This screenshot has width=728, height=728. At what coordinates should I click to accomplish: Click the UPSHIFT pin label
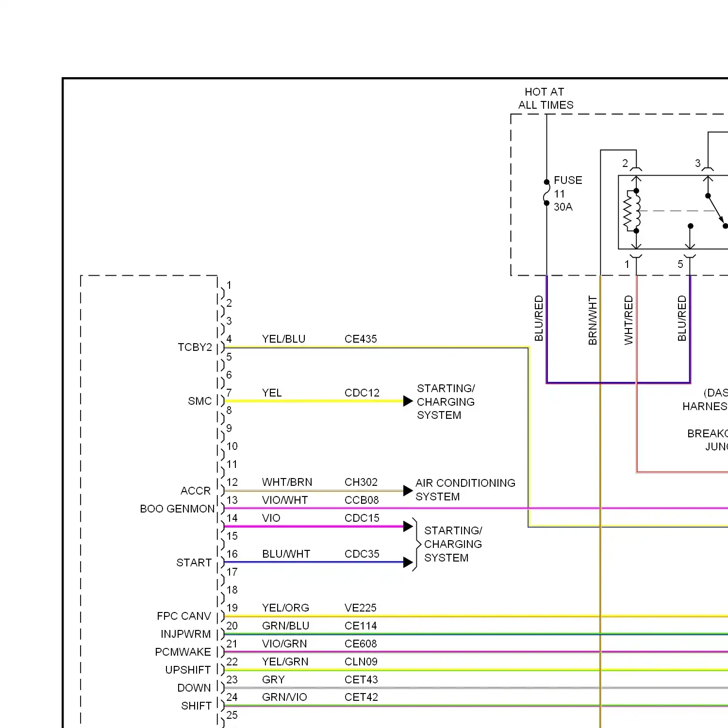[188, 670]
